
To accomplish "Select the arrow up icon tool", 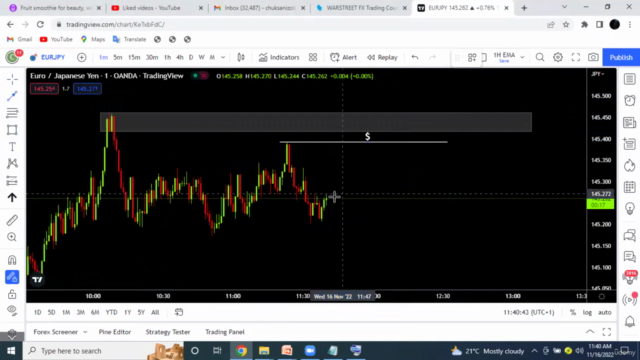I will click(12, 198).
